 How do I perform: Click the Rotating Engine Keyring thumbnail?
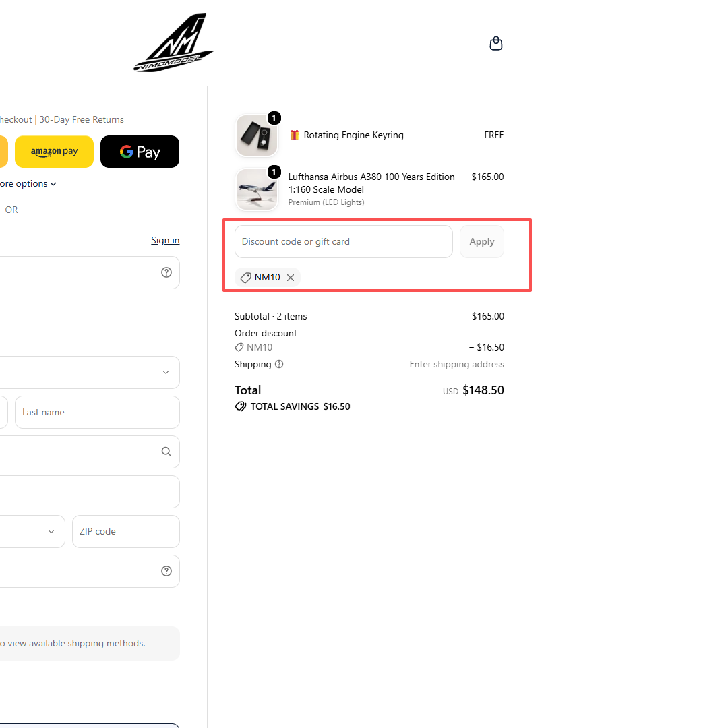(x=257, y=135)
